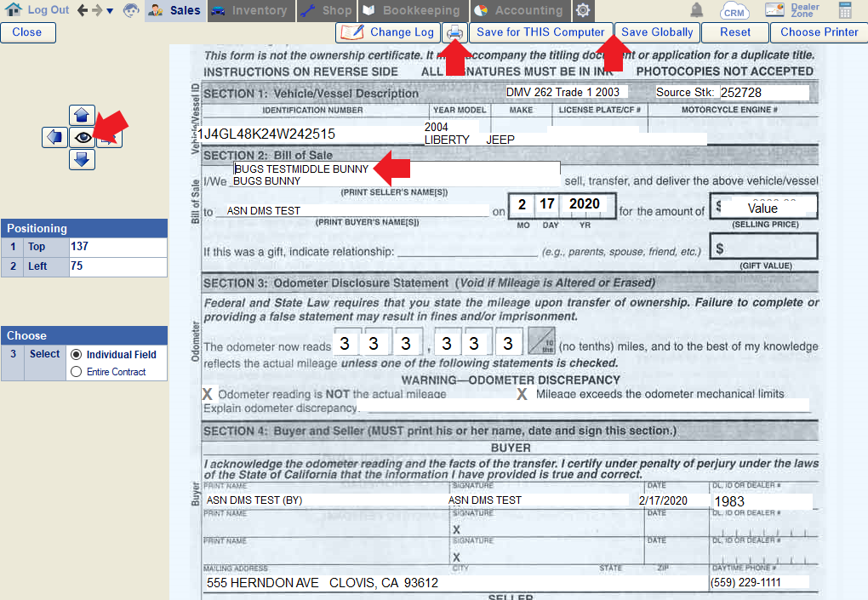Click the face icon beside Sales
This screenshot has width=868, height=600.
[x=131, y=10]
